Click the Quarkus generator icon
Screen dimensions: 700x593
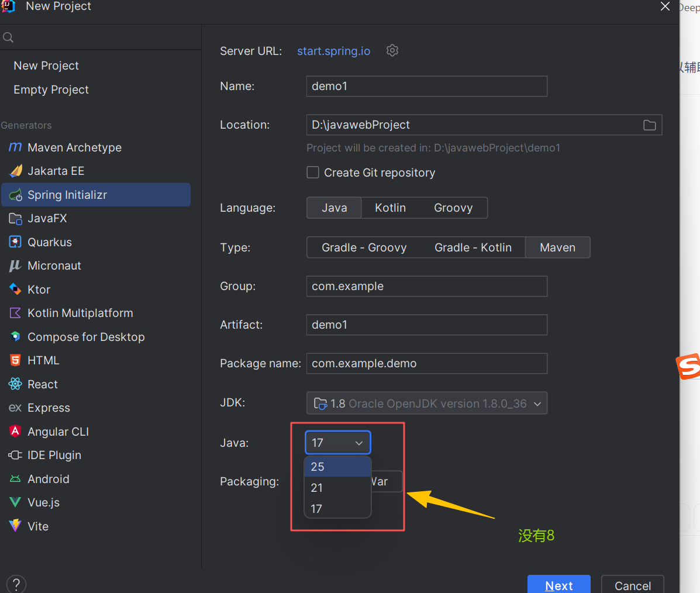click(x=15, y=242)
